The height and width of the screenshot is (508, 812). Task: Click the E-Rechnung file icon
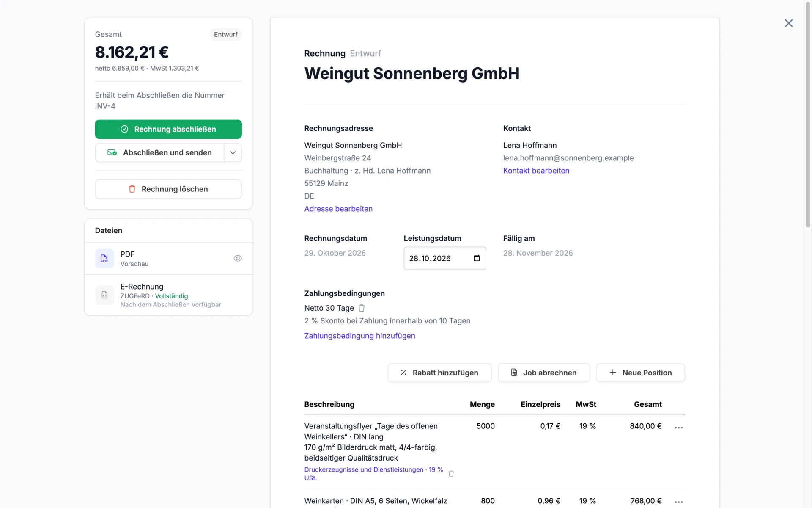pyautogui.click(x=104, y=295)
